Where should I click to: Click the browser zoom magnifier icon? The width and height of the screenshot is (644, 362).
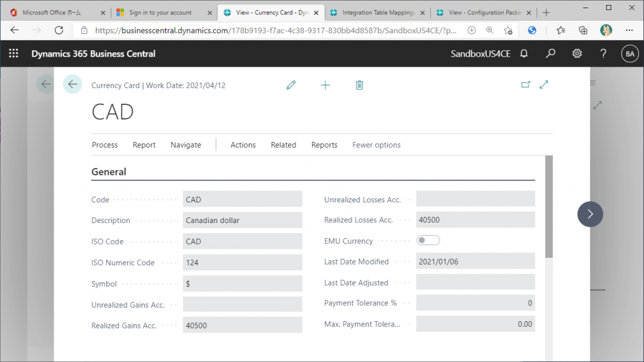click(x=489, y=30)
